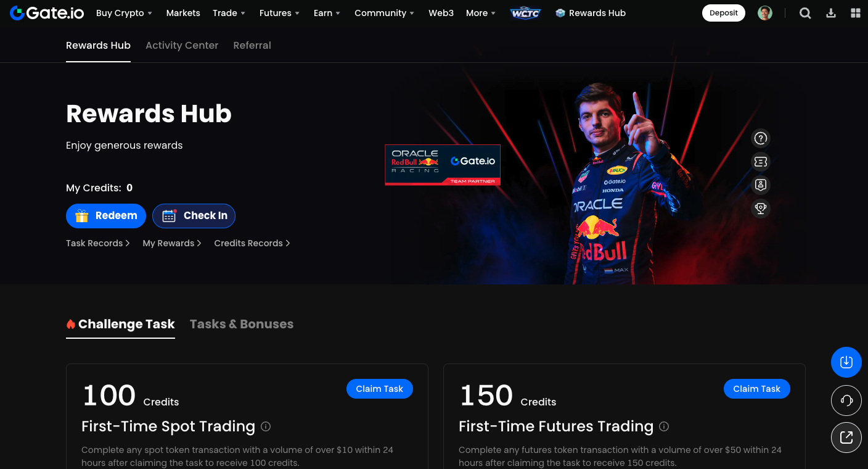
Task: Click the Gate.io logo
Action: (x=47, y=13)
